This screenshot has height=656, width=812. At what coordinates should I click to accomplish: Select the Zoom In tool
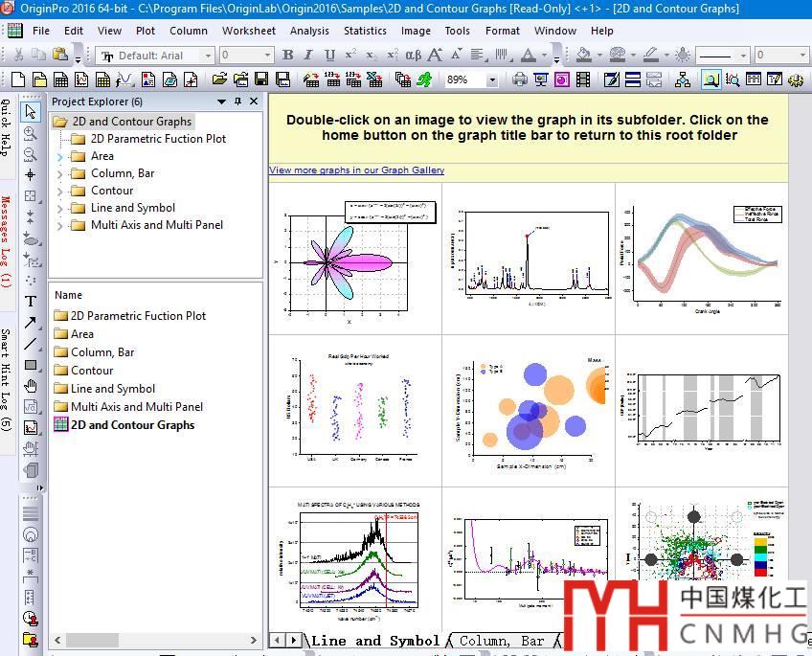tap(31, 133)
